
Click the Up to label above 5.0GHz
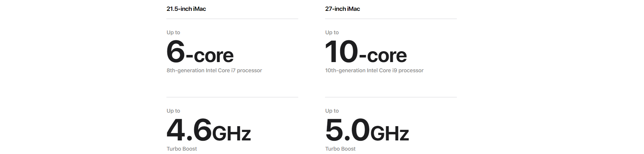click(x=332, y=111)
